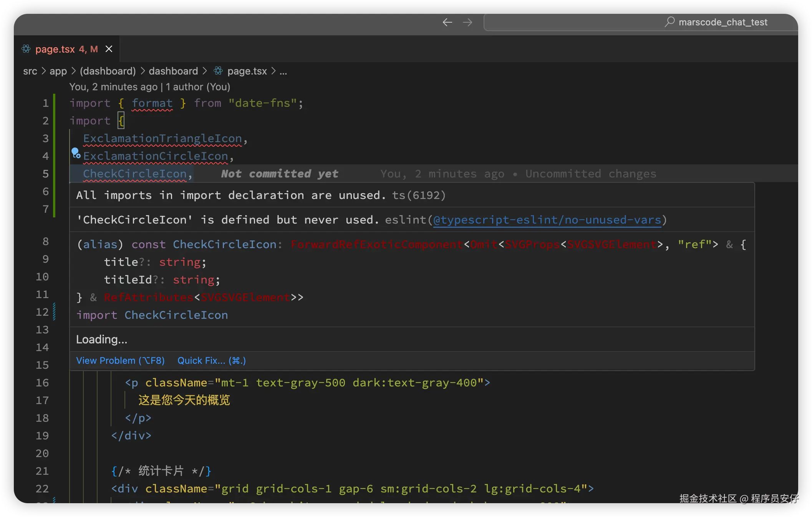Screen dimensions: 812x517
Task: Click the forward navigation arrow
Action: (467, 22)
